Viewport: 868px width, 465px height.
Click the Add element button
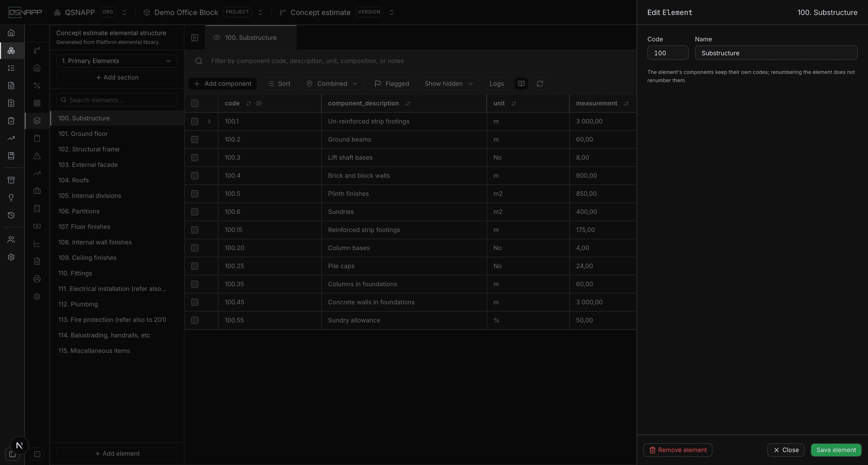tap(117, 454)
